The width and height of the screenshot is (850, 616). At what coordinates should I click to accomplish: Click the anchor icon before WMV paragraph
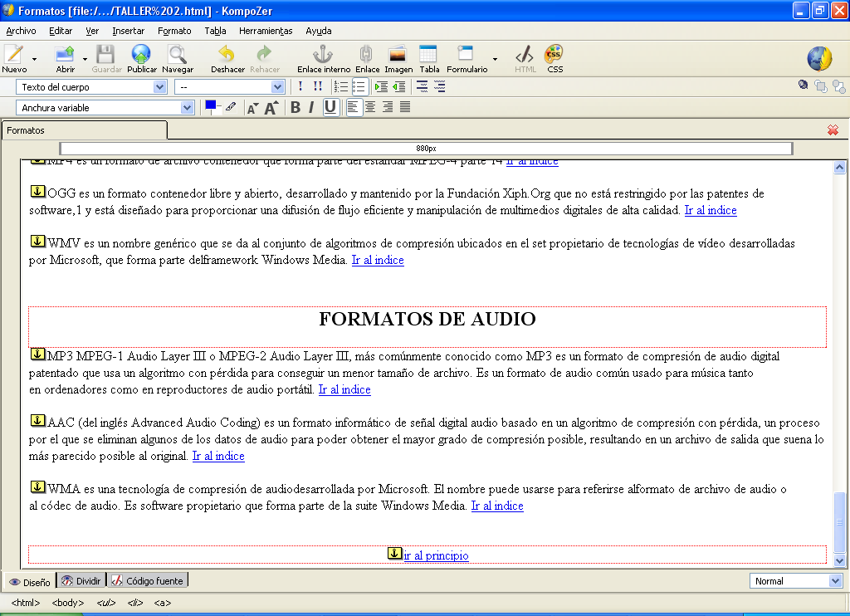[37, 242]
